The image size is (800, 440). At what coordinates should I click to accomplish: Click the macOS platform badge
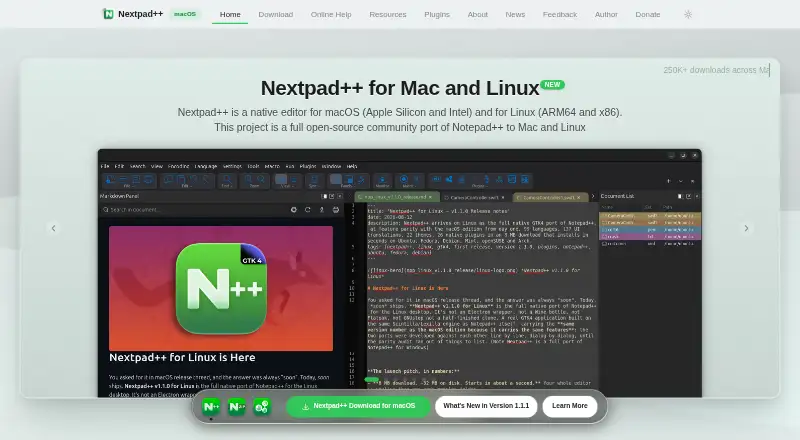pos(185,14)
